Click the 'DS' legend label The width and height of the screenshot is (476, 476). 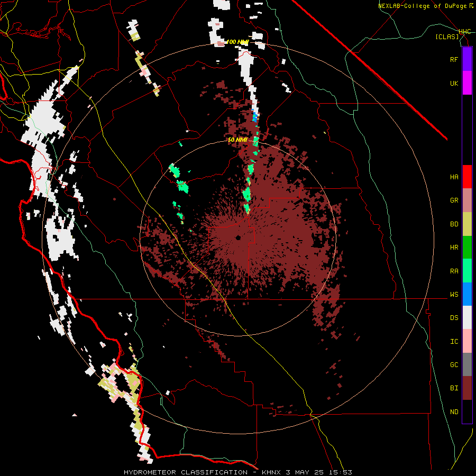[454, 317]
